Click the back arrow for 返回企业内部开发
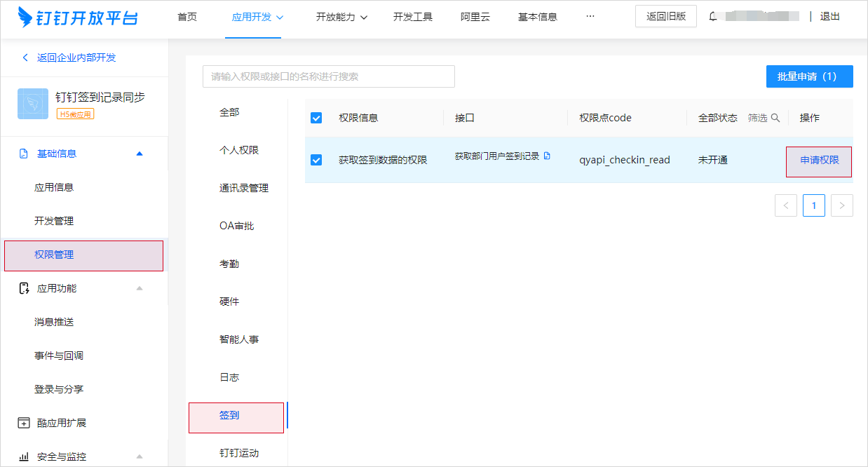The width and height of the screenshot is (868, 467). 26,57
